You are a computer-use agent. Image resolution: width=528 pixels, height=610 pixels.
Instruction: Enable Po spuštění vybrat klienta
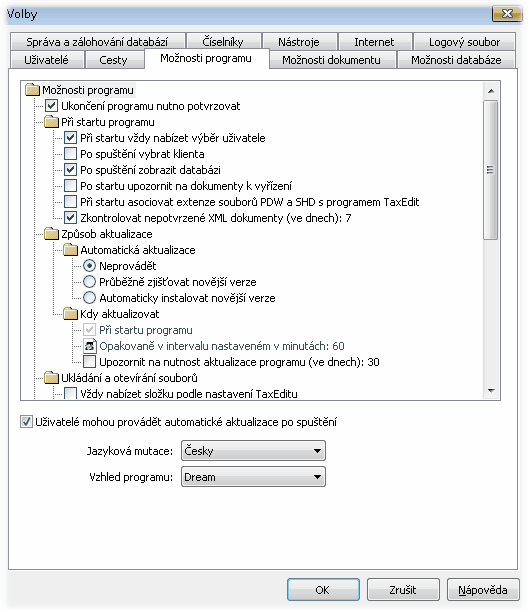point(70,154)
